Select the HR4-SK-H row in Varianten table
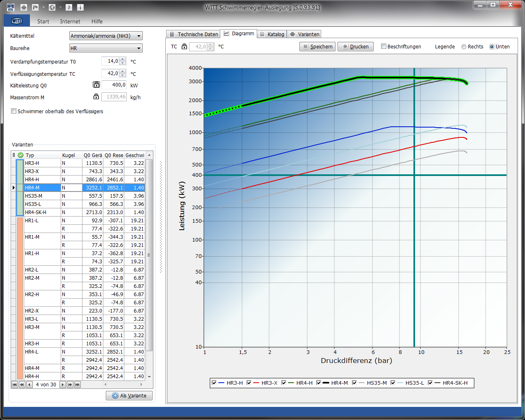Viewport: 525px width, 420px height. 84,212
